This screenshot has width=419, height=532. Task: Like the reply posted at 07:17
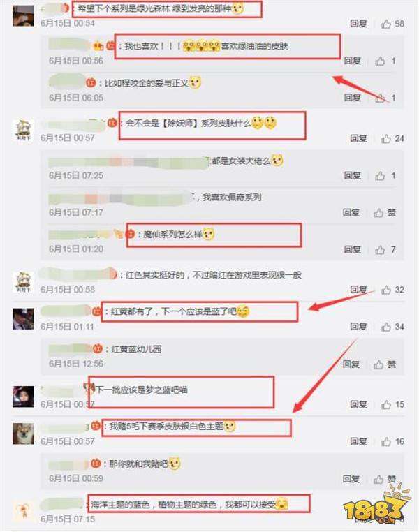click(378, 213)
